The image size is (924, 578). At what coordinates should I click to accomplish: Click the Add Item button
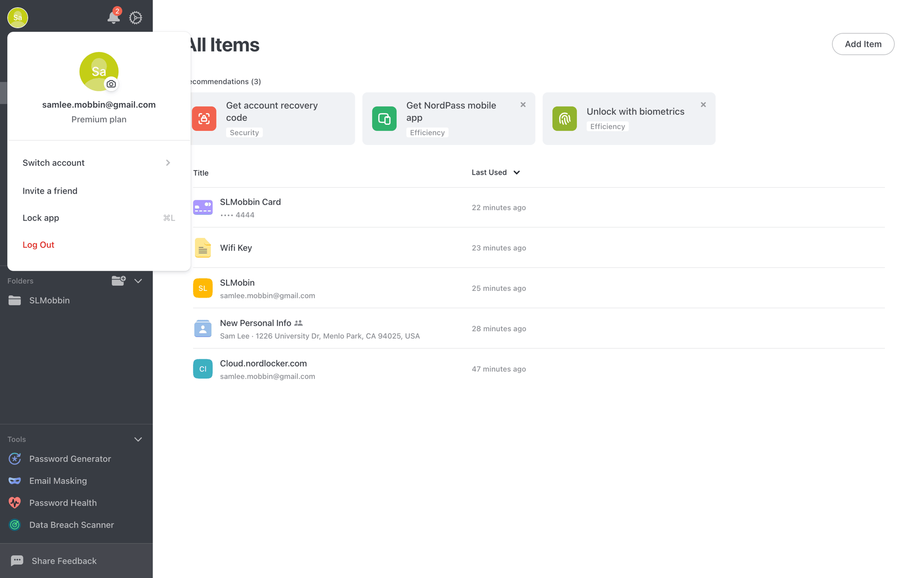point(863,44)
